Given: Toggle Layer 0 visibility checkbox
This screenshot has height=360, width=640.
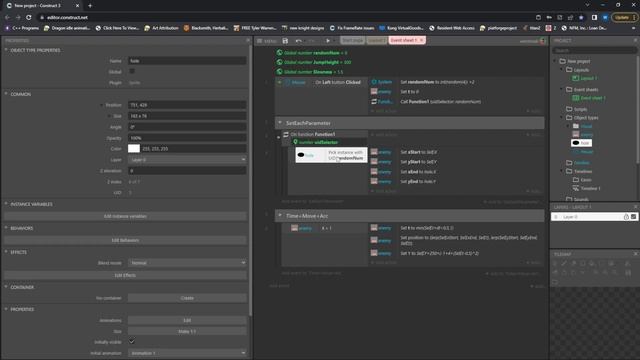Looking at the screenshot, I should [x=633, y=217].
